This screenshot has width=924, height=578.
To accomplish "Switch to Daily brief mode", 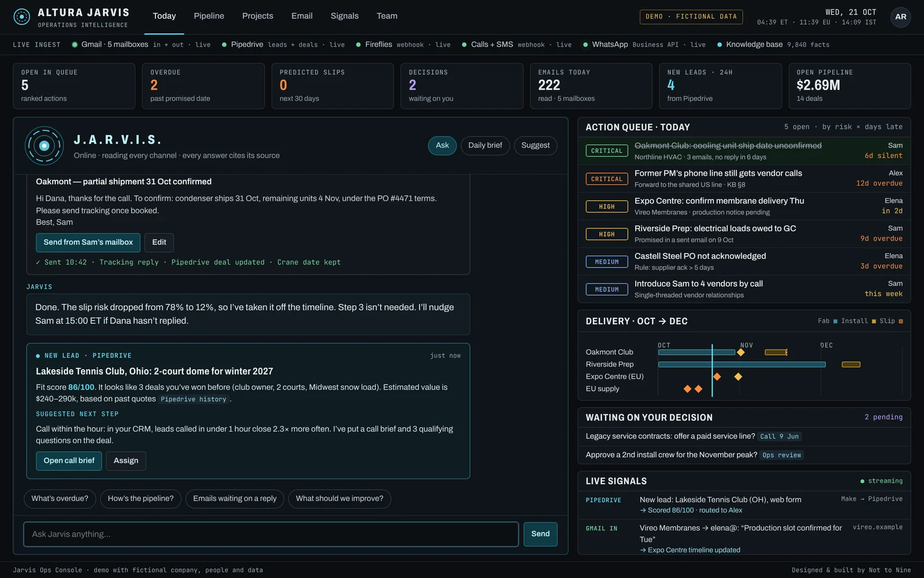I will [485, 146].
